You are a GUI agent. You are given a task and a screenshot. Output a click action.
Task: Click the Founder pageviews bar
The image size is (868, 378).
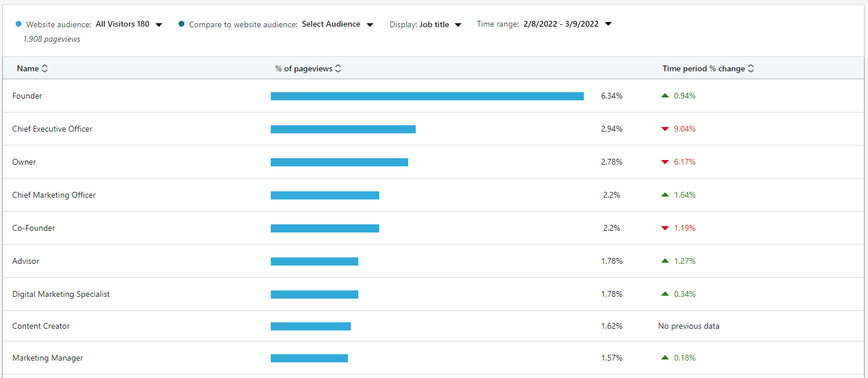pos(427,96)
